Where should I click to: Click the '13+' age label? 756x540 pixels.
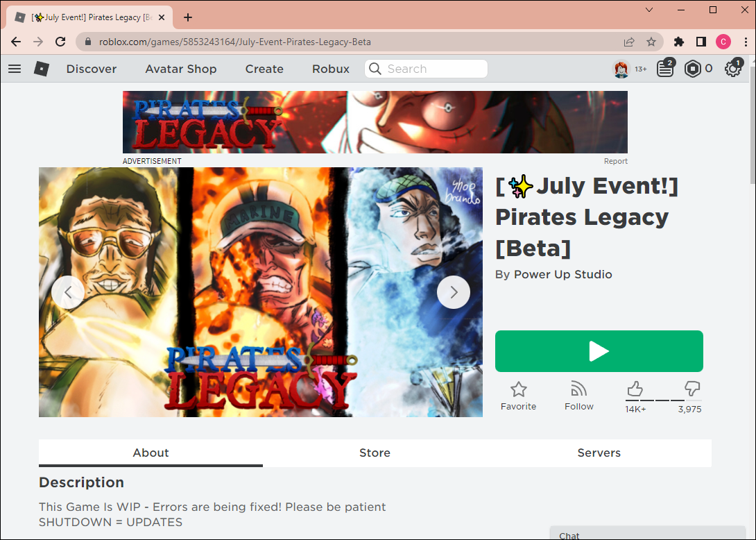tap(640, 69)
